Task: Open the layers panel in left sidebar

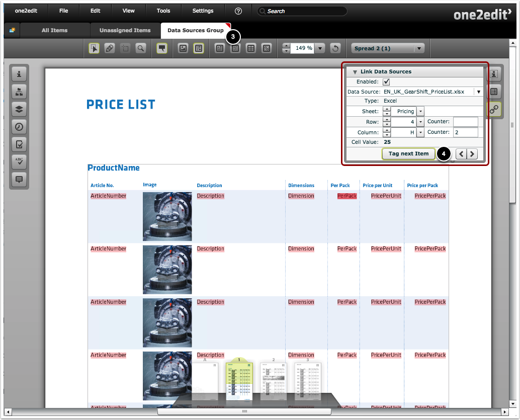Action: pyautogui.click(x=19, y=109)
